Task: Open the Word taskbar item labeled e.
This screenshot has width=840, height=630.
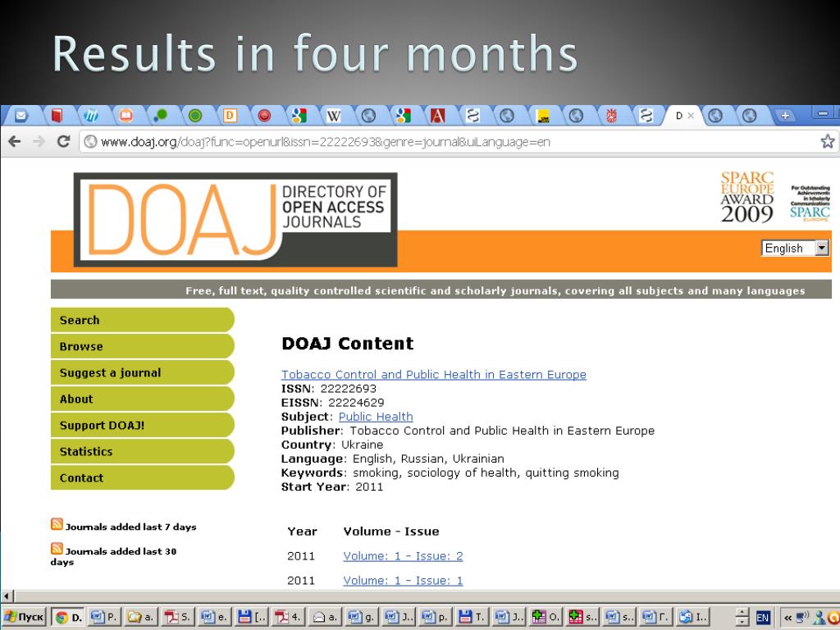Action: point(214,617)
